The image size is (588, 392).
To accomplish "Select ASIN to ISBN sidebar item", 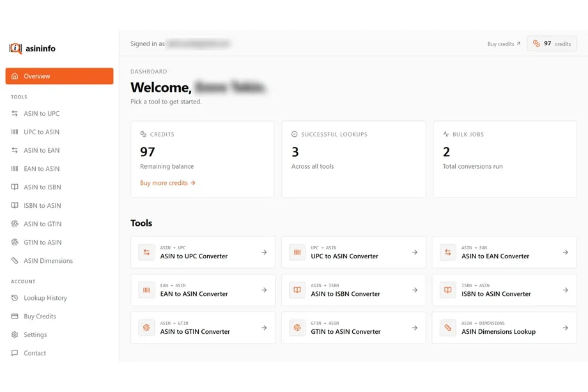I will pyautogui.click(x=59, y=187).
